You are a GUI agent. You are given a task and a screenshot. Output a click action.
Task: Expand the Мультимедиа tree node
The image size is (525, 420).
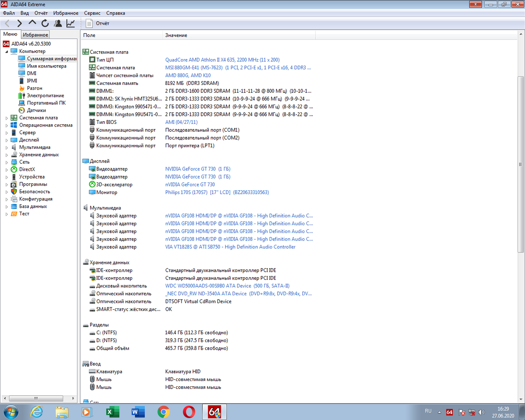coord(7,147)
